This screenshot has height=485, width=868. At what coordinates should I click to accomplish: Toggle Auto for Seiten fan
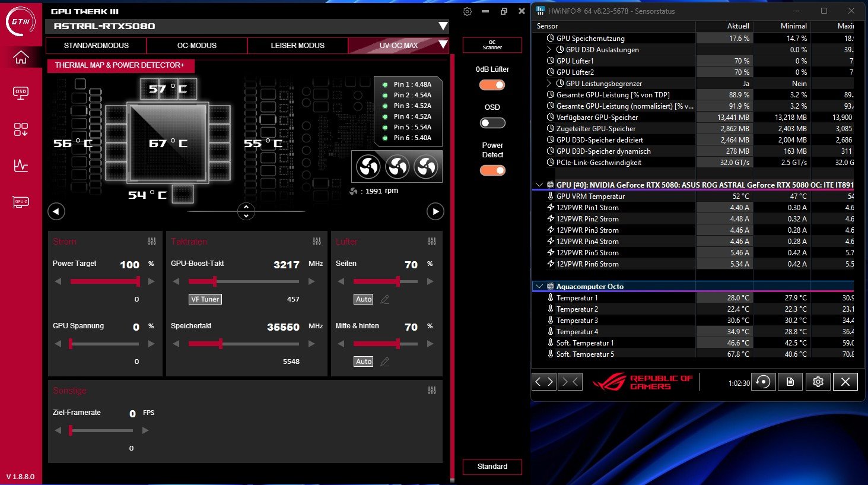coord(364,299)
